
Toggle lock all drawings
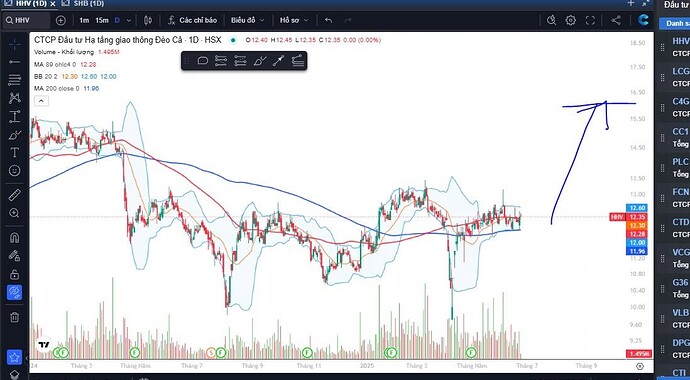(15, 274)
